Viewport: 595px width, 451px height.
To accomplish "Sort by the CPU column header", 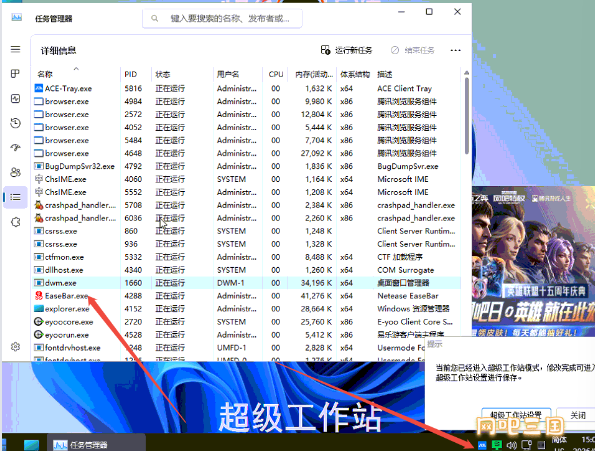I will click(x=275, y=74).
